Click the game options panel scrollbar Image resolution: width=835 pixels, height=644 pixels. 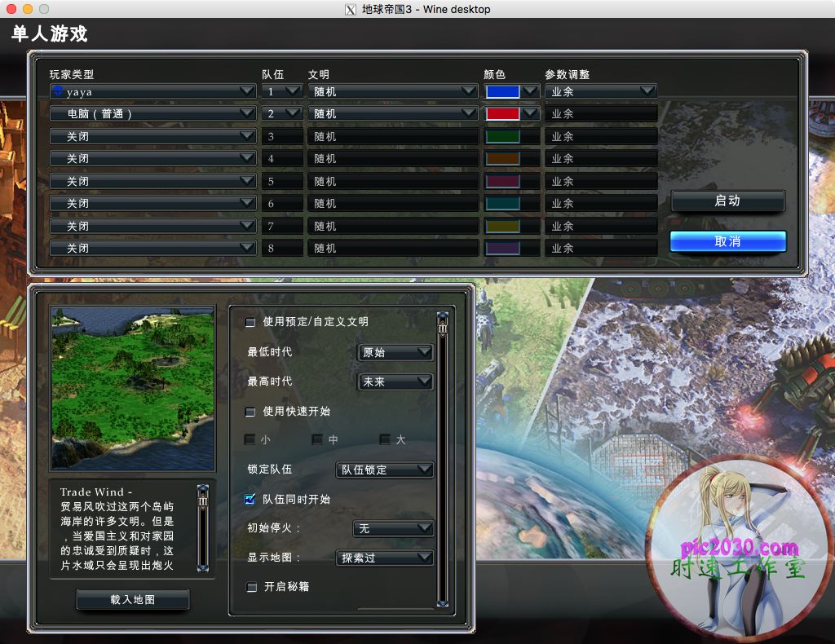443,459
